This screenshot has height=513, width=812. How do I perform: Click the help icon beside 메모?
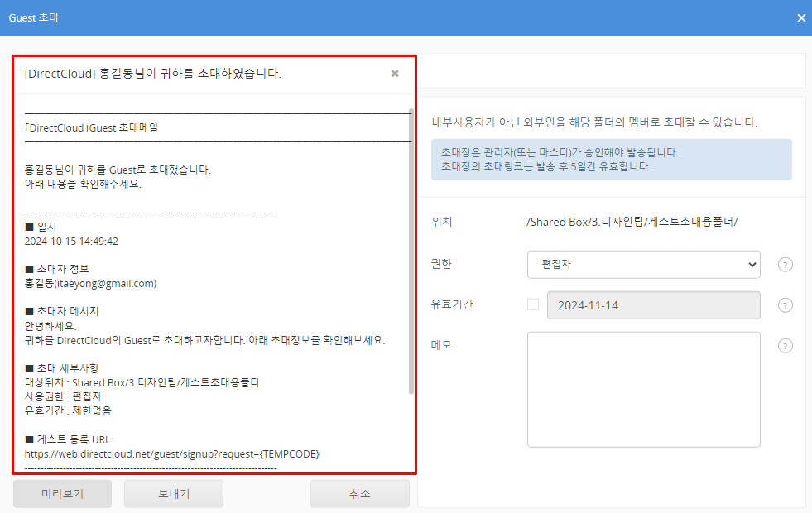[786, 346]
